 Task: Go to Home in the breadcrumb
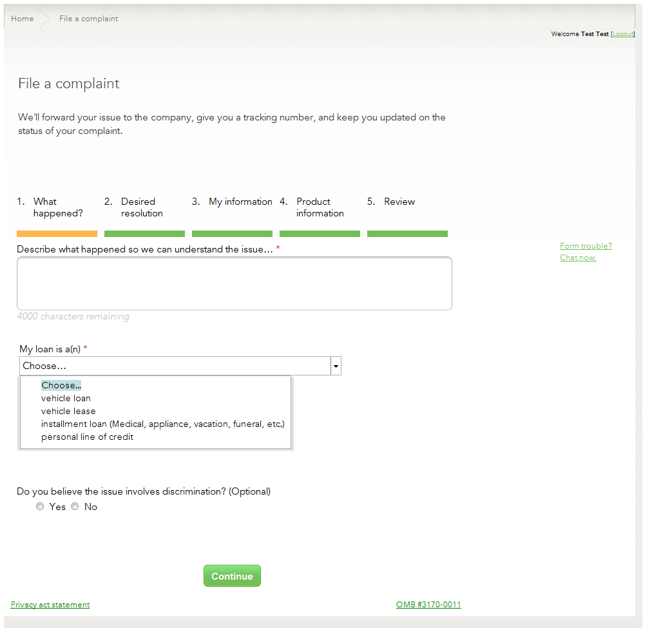point(23,19)
